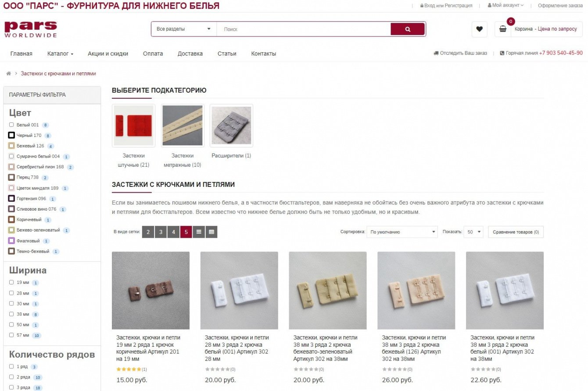Tick the 2 ряда rows filter
Viewport: 588px width, 391px height.
(11, 377)
